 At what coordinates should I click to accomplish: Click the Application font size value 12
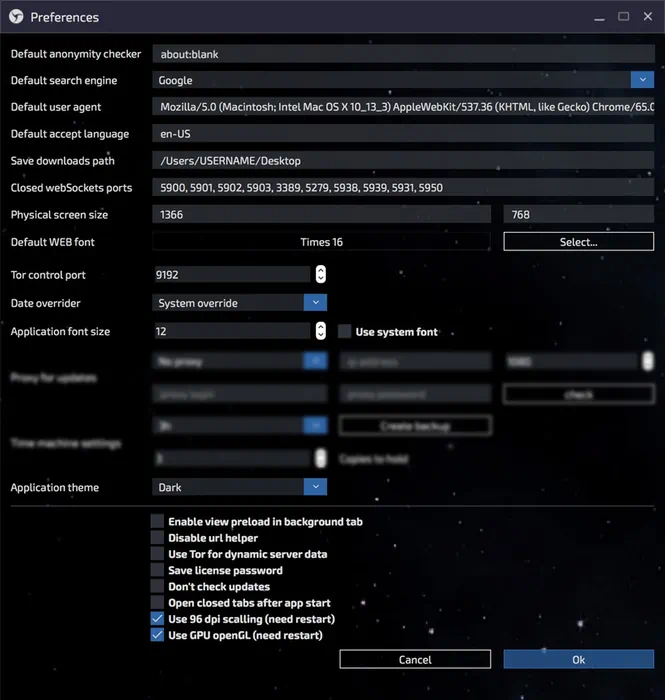tap(232, 331)
